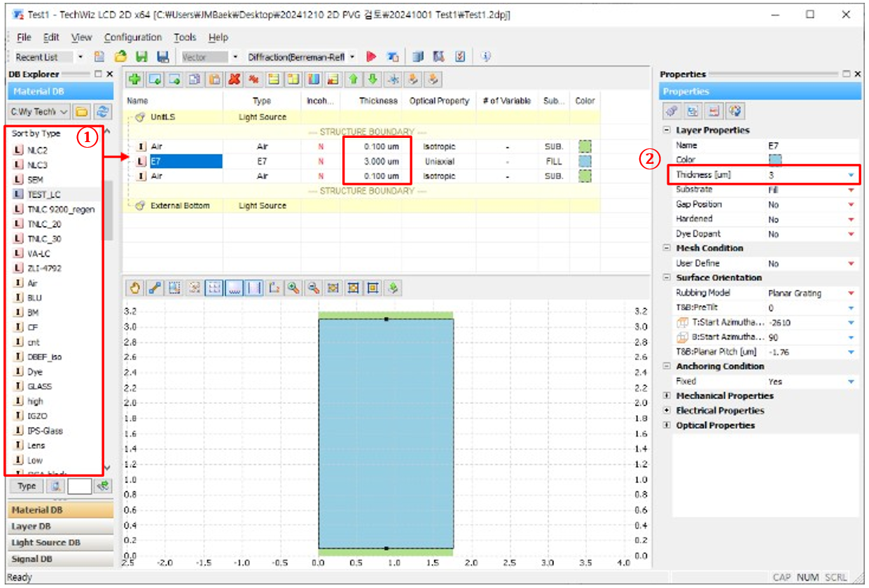The image size is (869, 588).
Task: Open the Configuration menu
Action: tap(132, 37)
